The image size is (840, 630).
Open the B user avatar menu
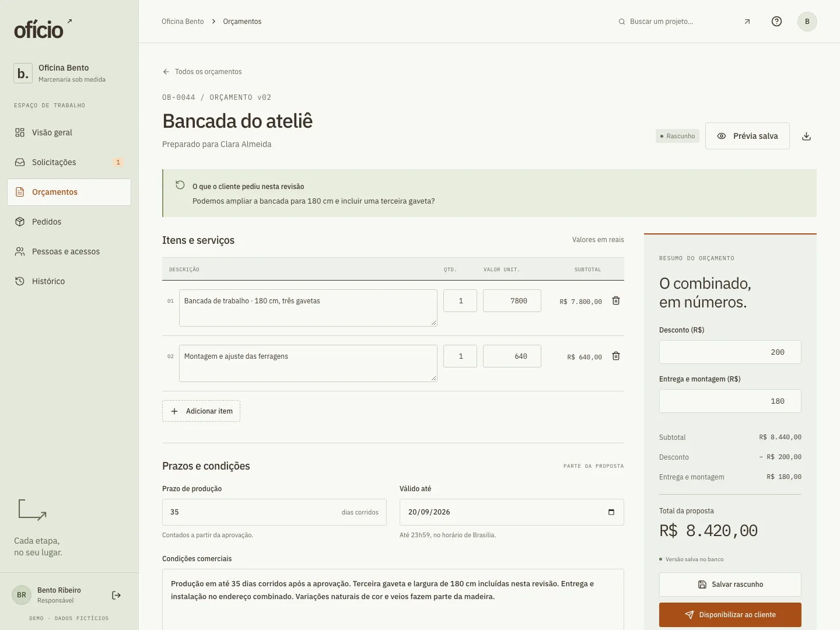coord(807,22)
